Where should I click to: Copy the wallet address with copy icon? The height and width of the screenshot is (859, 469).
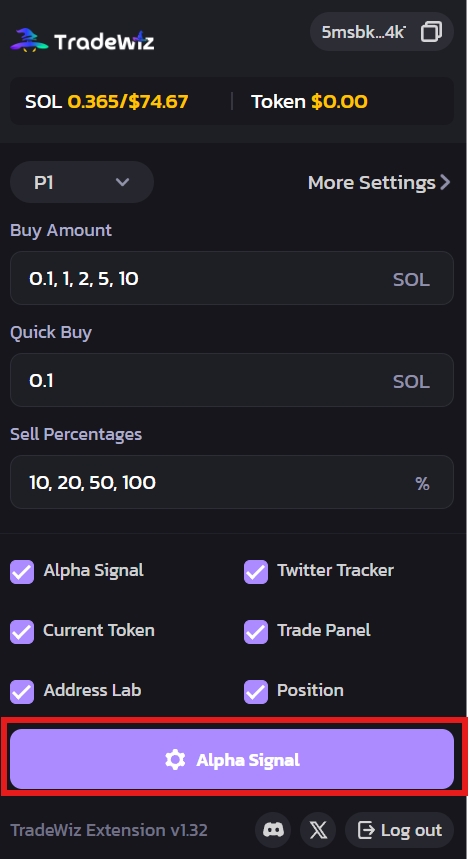(431, 32)
